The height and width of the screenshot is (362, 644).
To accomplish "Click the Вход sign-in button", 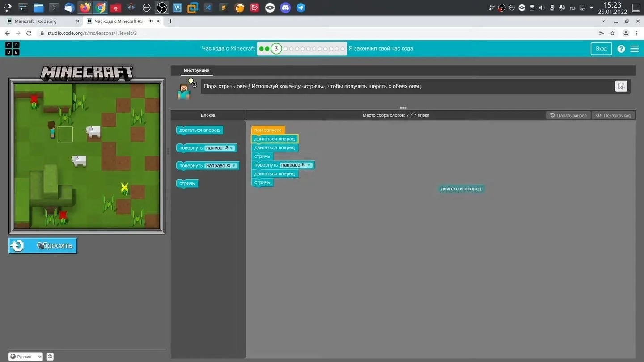I will tap(601, 48).
